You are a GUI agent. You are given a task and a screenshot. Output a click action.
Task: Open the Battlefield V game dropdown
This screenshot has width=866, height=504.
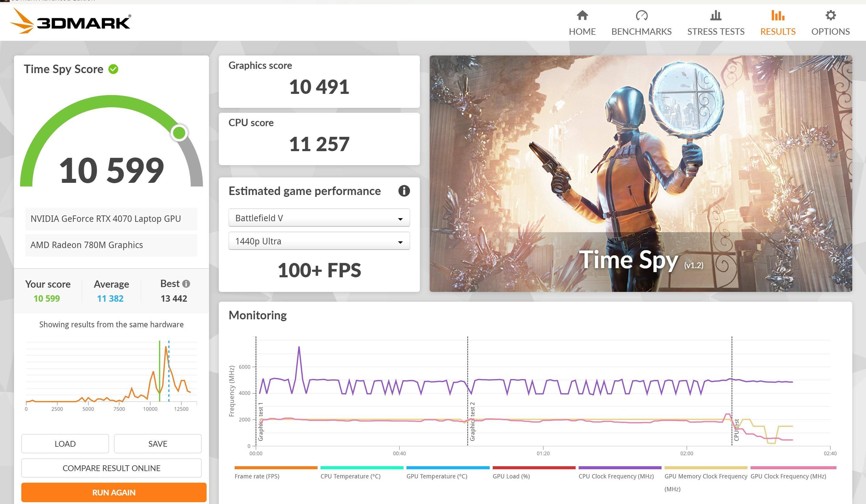319,218
